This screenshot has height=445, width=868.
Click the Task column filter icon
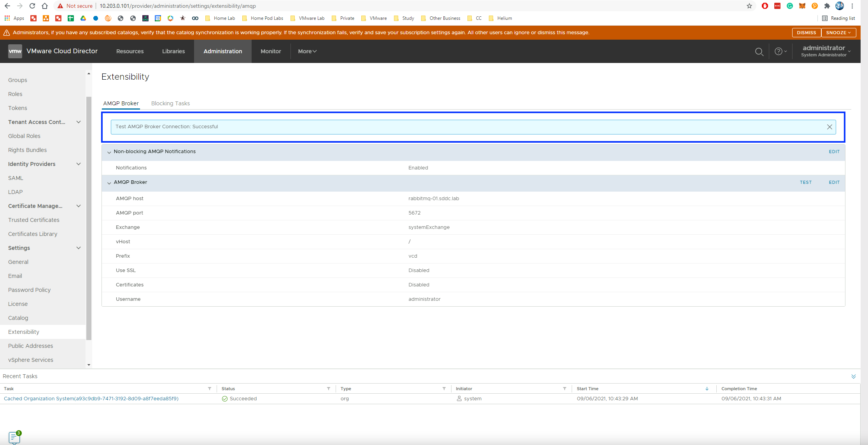coord(210,389)
